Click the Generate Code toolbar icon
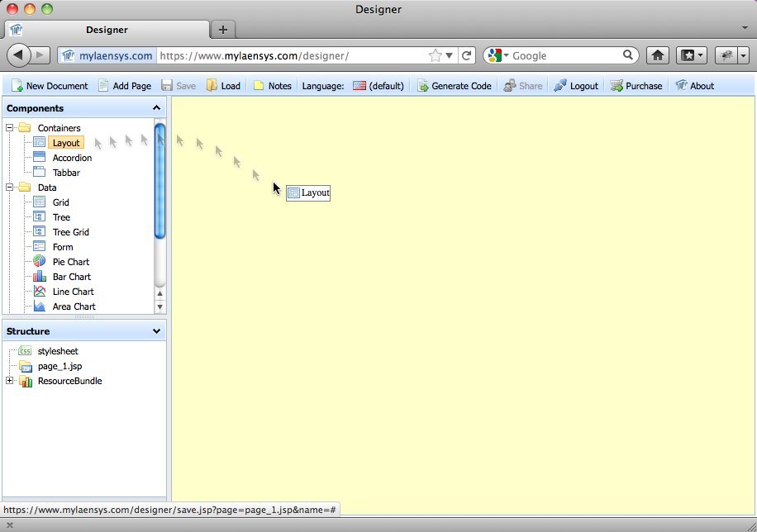Screen dimensions: 757x532 click(423, 85)
